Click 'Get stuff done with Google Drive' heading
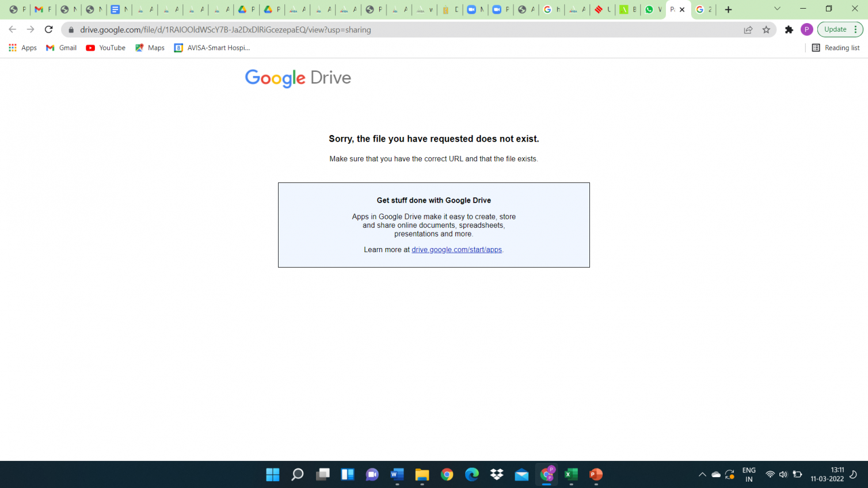This screenshot has height=488, width=868. [x=434, y=200]
